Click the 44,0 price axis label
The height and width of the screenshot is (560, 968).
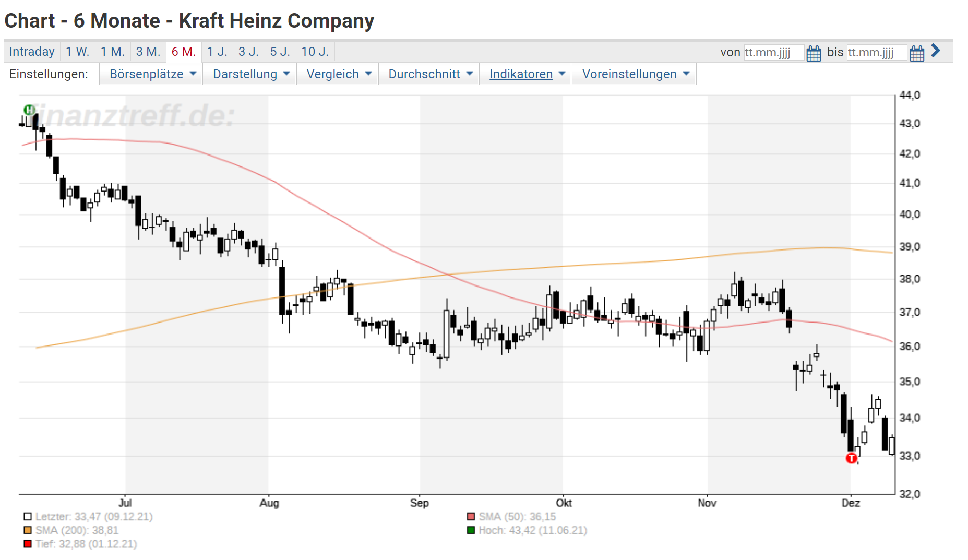[910, 95]
